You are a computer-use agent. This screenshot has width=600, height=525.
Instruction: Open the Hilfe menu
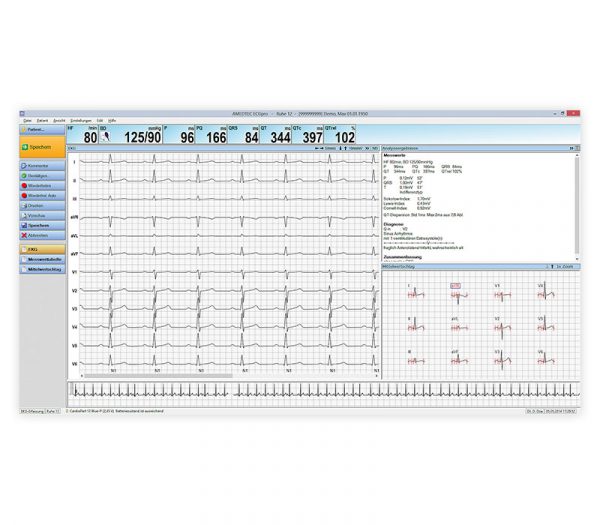point(112,121)
